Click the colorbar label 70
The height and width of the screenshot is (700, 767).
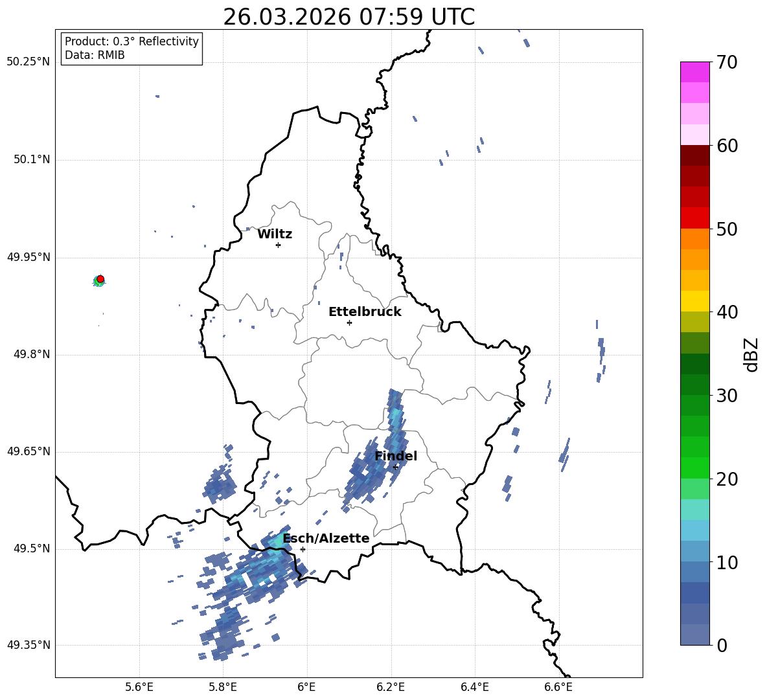tap(727, 63)
